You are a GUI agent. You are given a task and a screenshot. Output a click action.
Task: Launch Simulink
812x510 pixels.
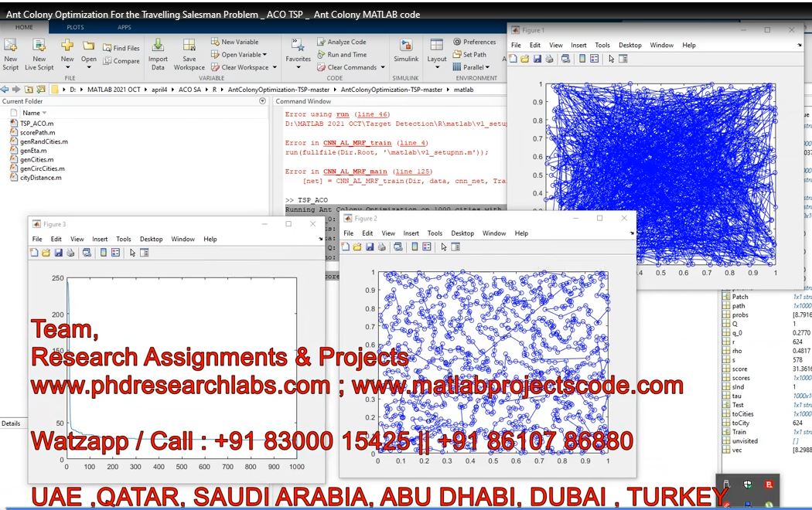(406, 51)
